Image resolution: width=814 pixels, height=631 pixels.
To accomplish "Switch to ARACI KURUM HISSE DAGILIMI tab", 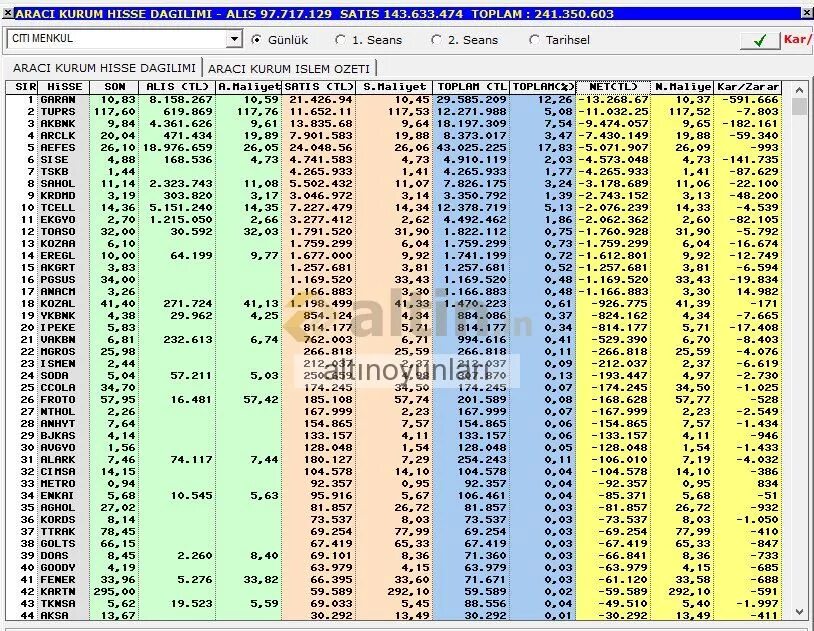I will [104, 68].
